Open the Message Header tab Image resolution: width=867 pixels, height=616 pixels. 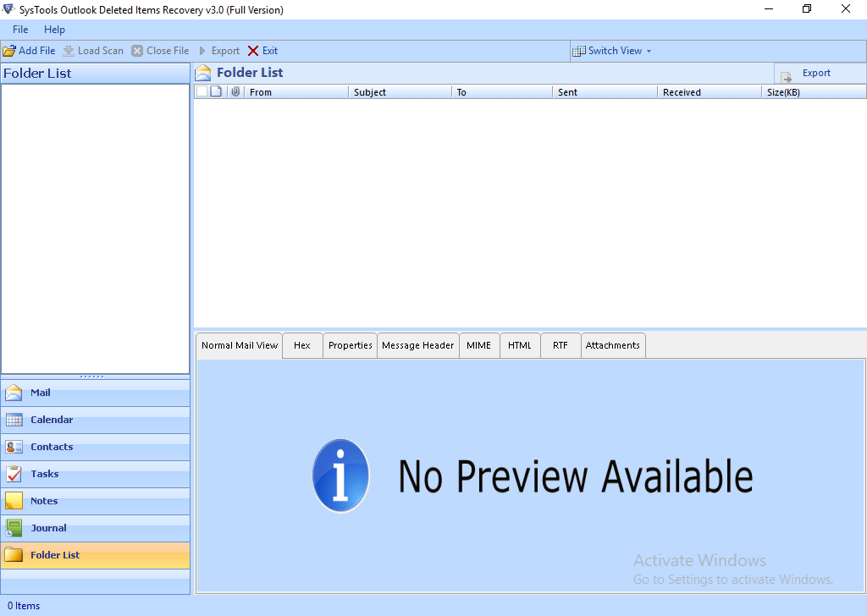417,345
